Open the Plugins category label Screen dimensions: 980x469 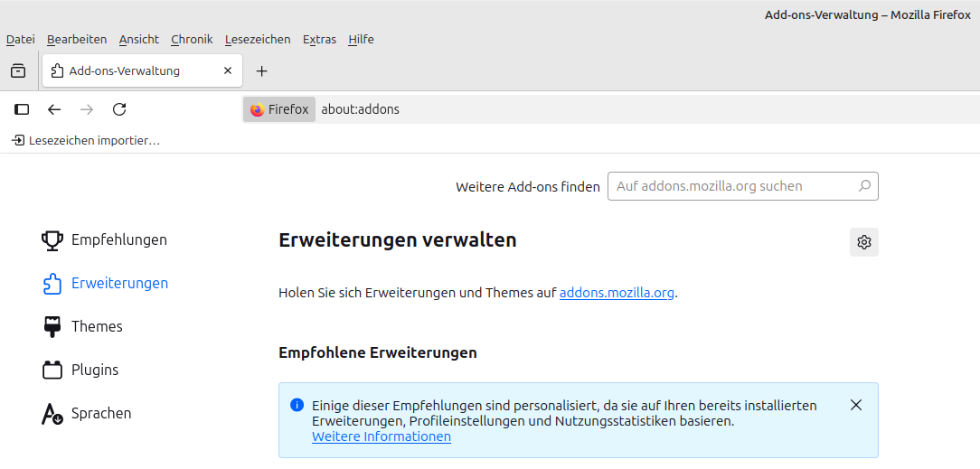(x=95, y=370)
